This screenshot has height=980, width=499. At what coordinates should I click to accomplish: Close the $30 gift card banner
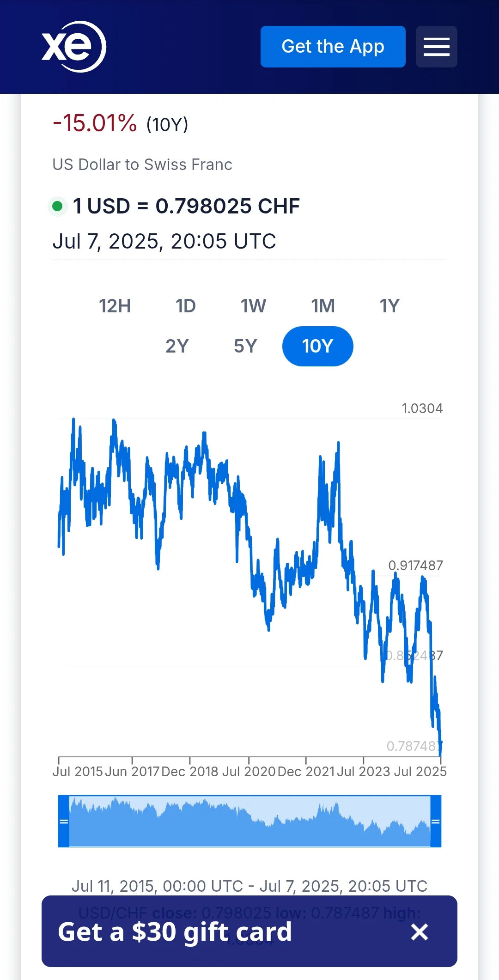[x=420, y=932]
